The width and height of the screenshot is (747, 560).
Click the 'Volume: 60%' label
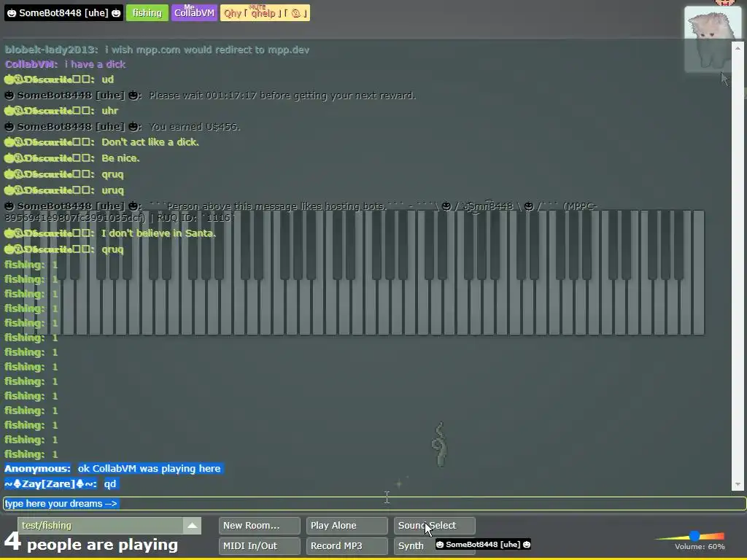click(700, 547)
